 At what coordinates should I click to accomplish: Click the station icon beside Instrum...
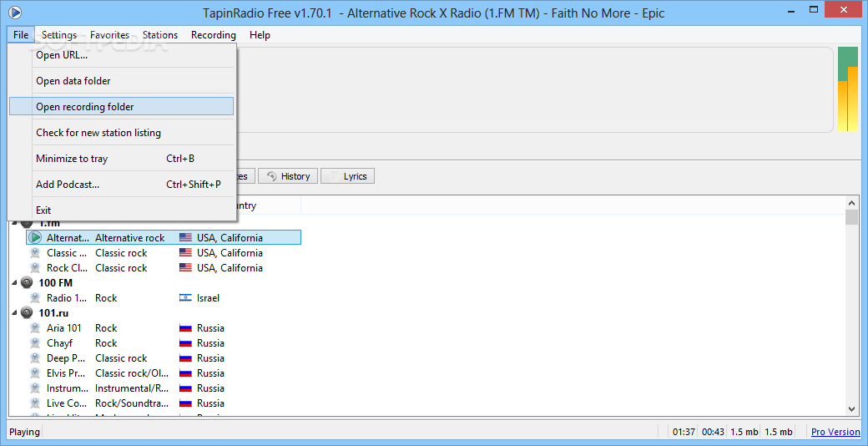[35, 388]
